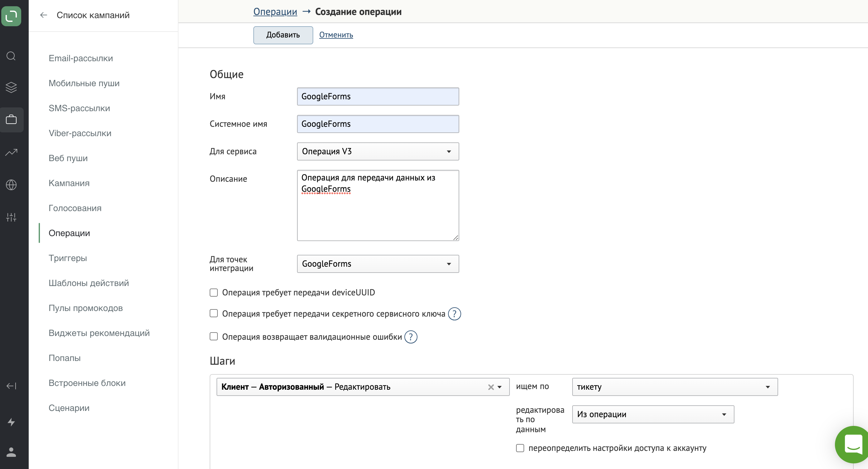Viewport: 868px width, 469px height.
Task: Open the trend chart analytics icon
Action: (11, 152)
